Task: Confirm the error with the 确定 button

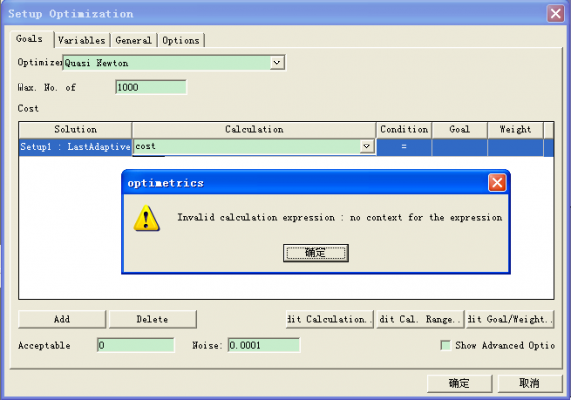Action: click(x=316, y=253)
